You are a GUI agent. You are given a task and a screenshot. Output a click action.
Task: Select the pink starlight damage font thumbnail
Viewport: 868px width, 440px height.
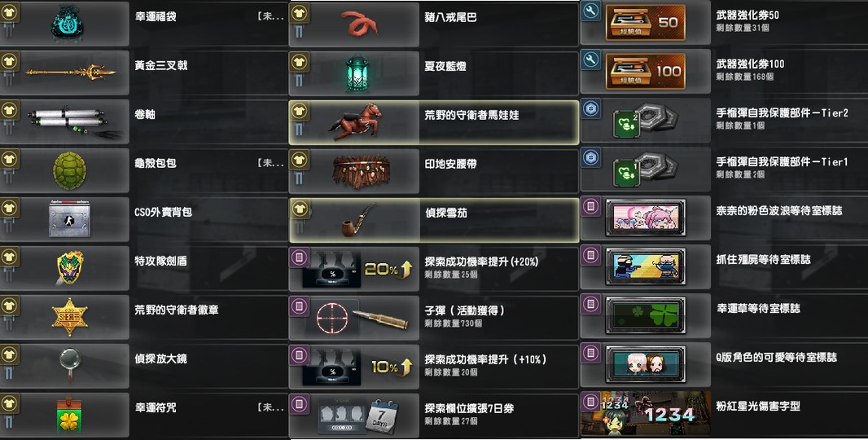coord(646,413)
